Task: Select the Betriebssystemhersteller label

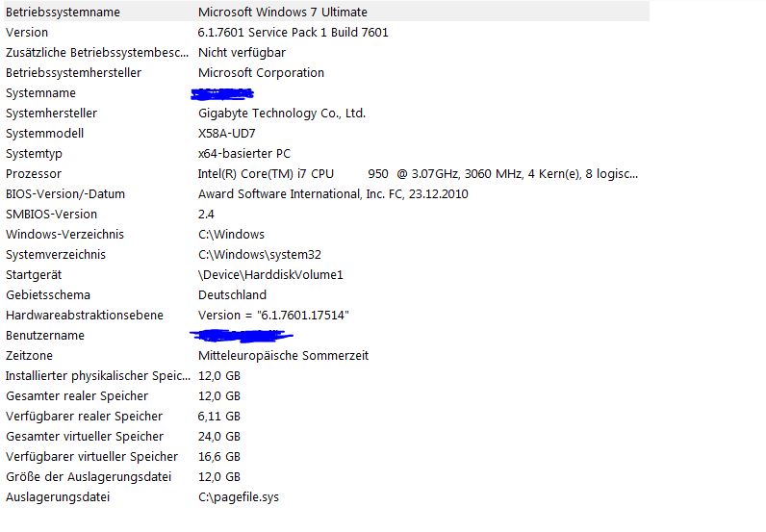Action: pos(73,73)
